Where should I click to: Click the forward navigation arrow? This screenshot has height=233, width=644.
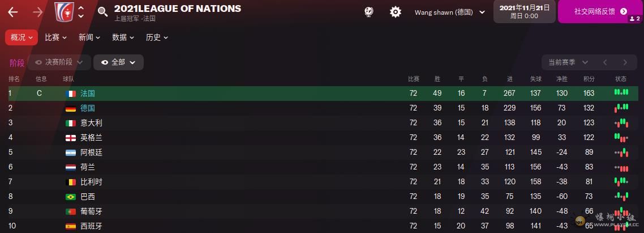click(38, 12)
